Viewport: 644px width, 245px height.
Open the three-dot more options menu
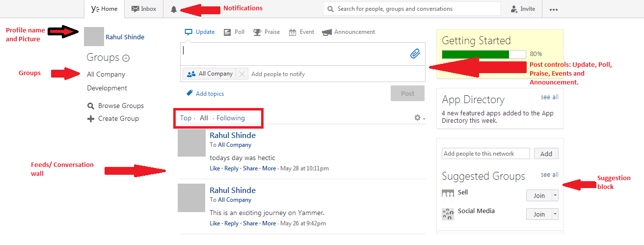(554, 9)
